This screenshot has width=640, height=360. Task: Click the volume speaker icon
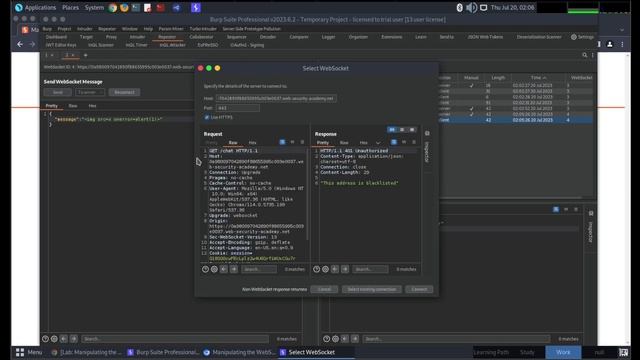click(471, 7)
